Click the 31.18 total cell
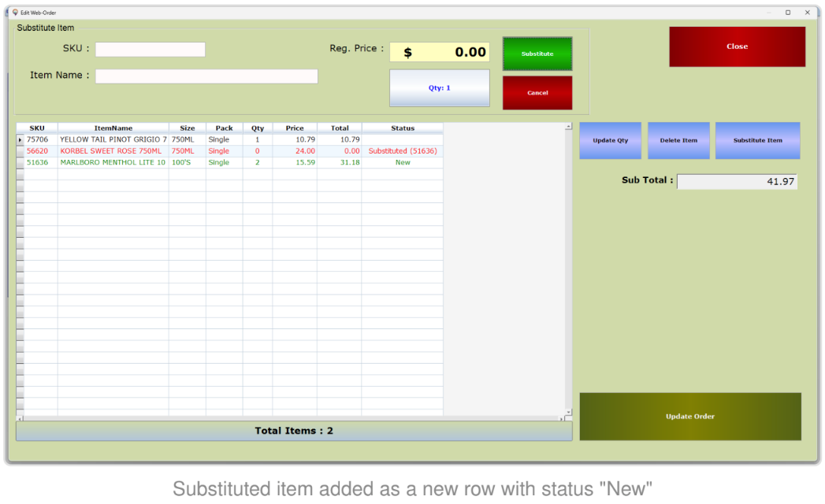This screenshot has height=504, width=825. [x=340, y=162]
